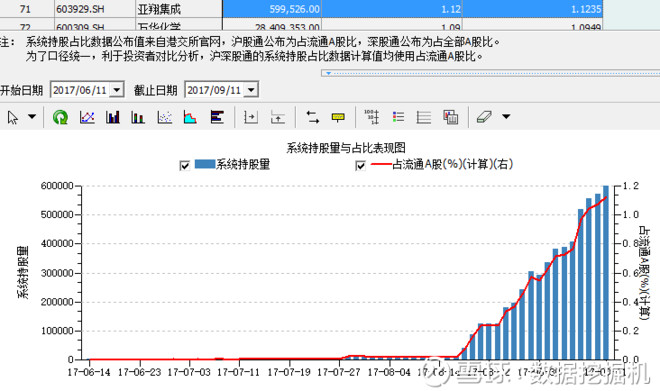660x391 pixels.
Task: Click the yellow data label tag icon
Action: pos(338,117)
